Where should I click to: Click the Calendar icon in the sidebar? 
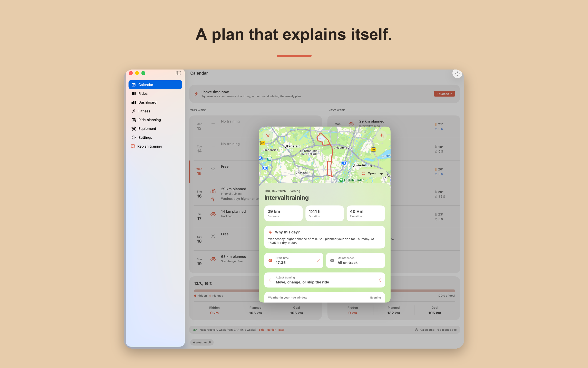click(x=134, y=85)
